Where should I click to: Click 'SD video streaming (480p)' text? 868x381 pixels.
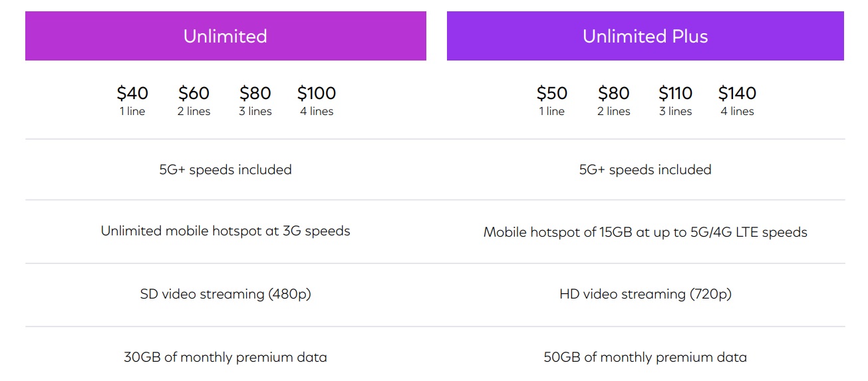click(x=225, y=294)
